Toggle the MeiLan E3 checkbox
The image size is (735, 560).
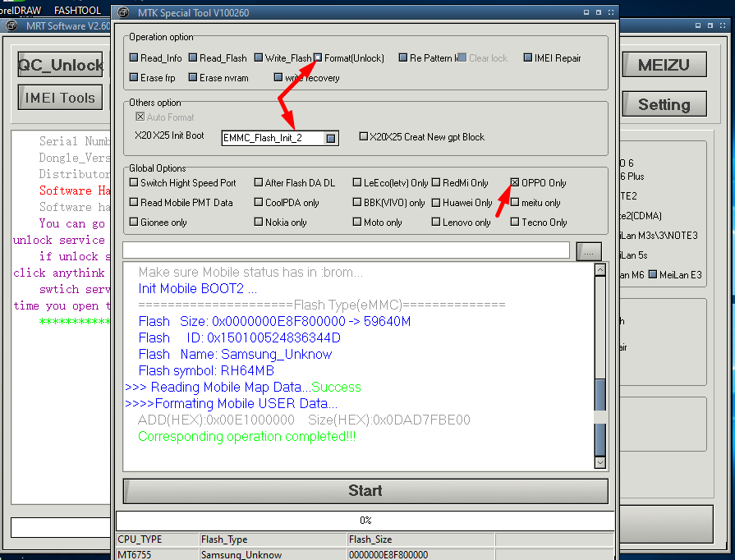click(x=653, y=274)
